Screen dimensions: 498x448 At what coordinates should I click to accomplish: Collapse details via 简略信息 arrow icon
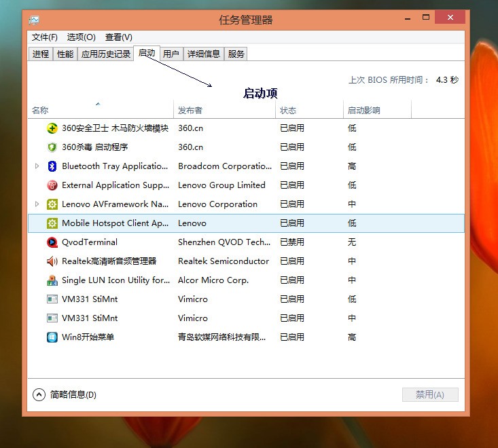pos(39,394)
